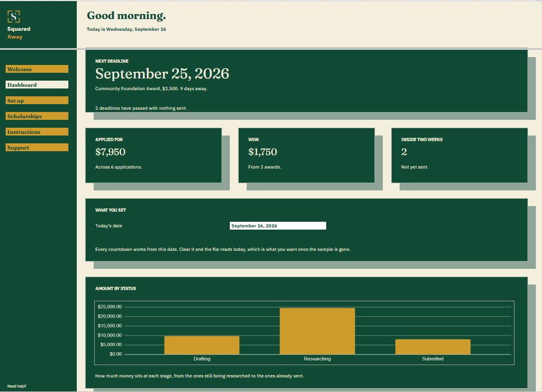The width and height of the screenshot is (542, 392).
Task: Click the $1,750 won value
Action: [x=262, y=152]
